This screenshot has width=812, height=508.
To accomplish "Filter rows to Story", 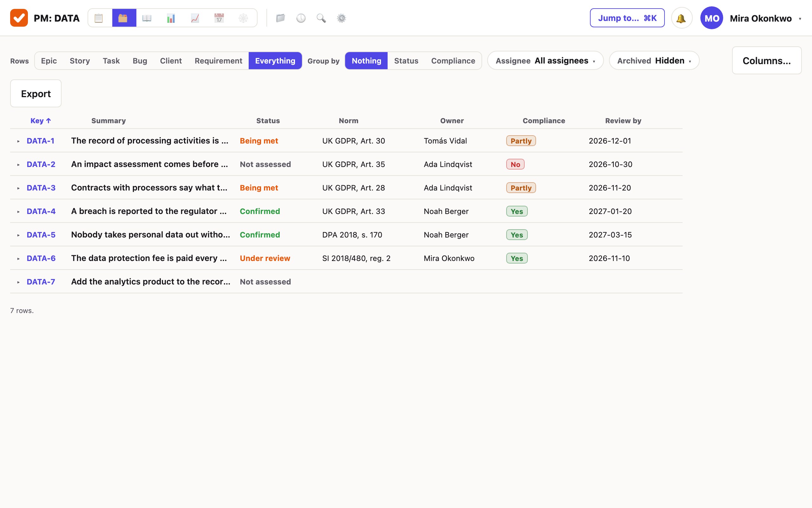I will click(80, 61).
